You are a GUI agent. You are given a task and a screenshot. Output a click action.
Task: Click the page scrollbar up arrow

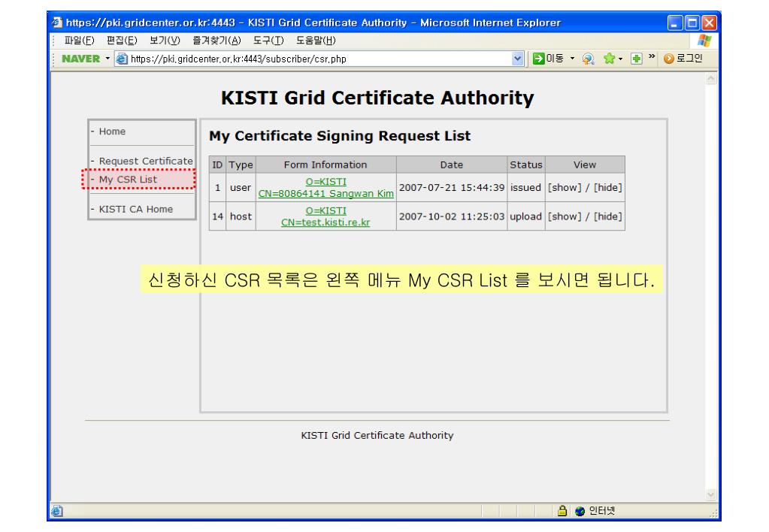(x=710, y=78)
